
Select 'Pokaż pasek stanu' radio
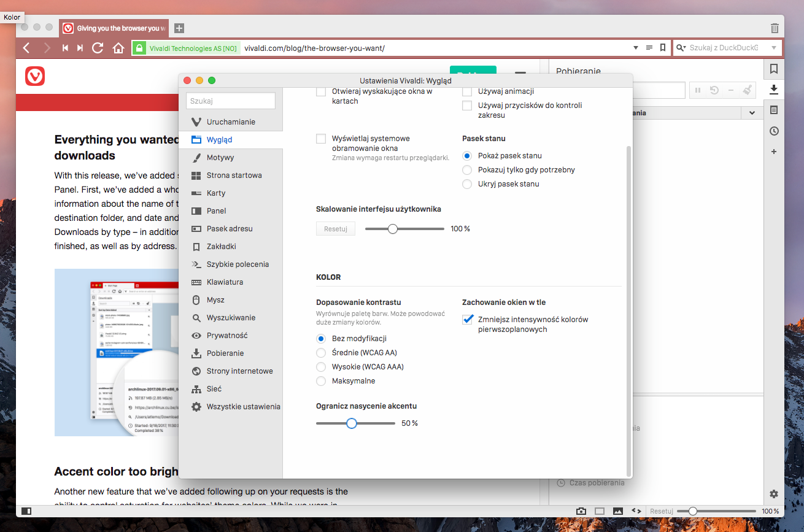coord(467,156)
